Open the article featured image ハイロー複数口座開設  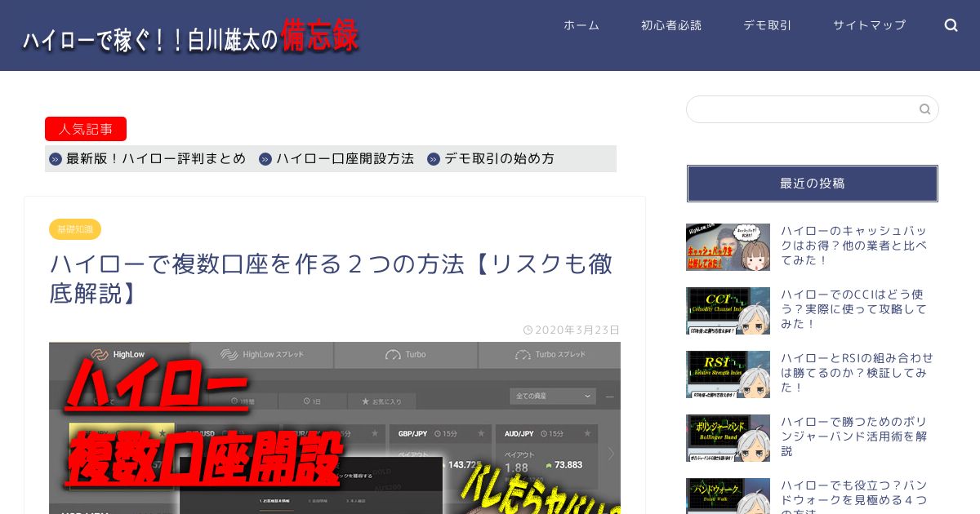(x=335, y=428)
